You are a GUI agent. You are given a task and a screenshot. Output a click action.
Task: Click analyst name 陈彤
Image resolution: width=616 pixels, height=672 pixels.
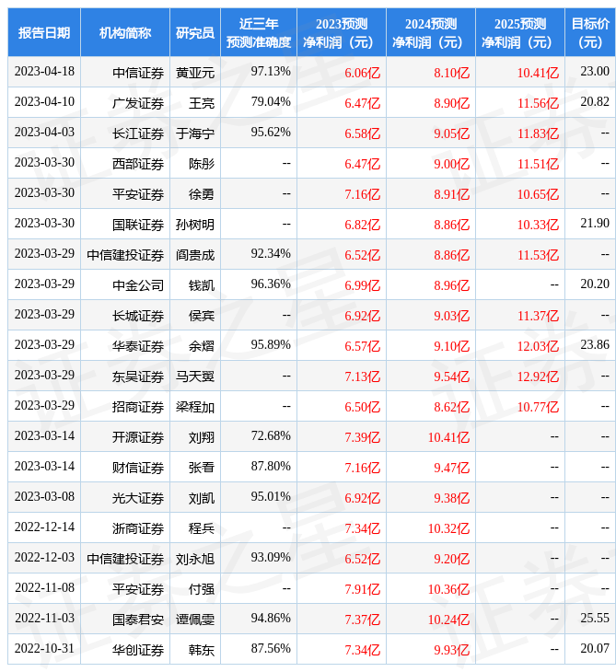(x=202, y=164)
